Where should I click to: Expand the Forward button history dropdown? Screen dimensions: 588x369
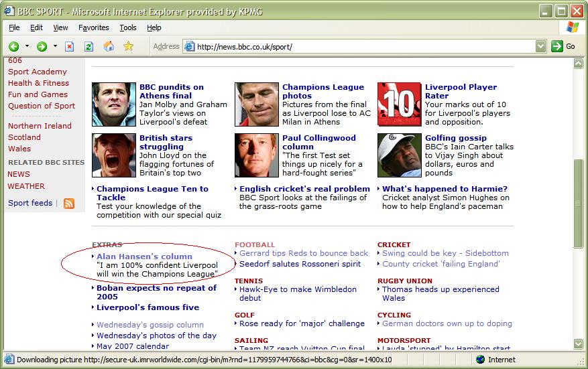tap(56, 46)
